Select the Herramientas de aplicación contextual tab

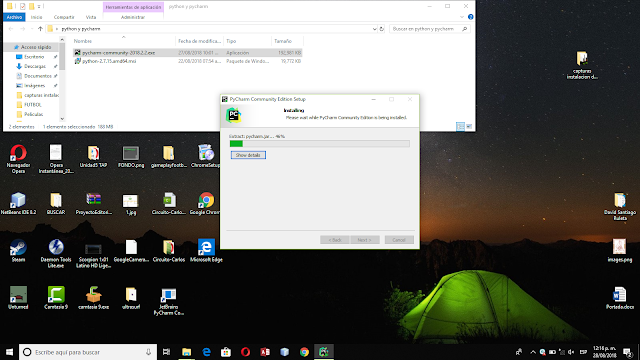click(133, 7)
